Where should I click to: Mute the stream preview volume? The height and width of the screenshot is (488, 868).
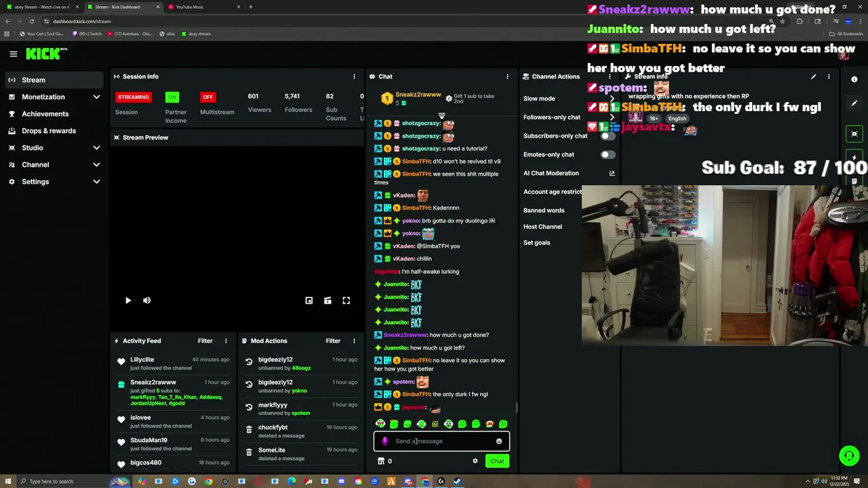tap(146, 300)
